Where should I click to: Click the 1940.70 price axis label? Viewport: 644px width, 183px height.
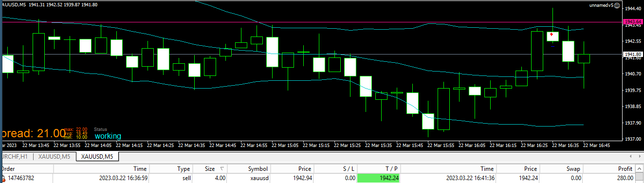click(x=633, y=74)
